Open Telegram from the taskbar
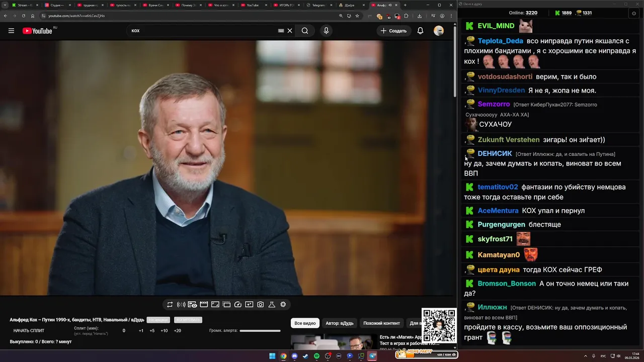 pyautogui.click(x=372, y=356)
